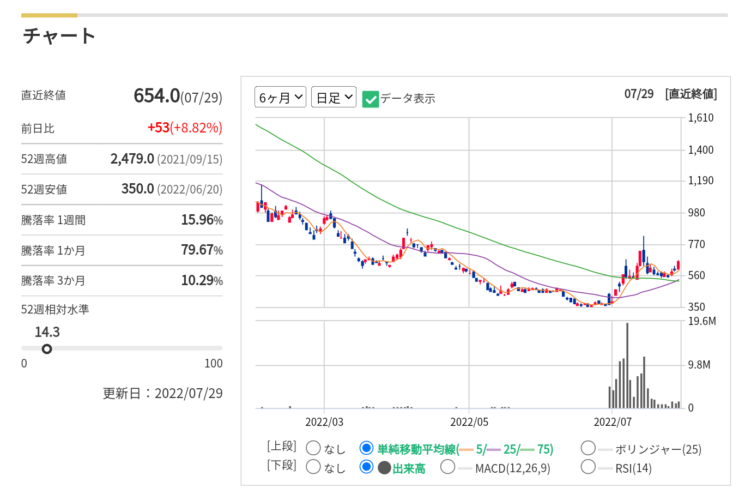The image size is (745, 500).
Task: Click the 騰落率 3か月 value 10.29%
Action: pos(202,280)
